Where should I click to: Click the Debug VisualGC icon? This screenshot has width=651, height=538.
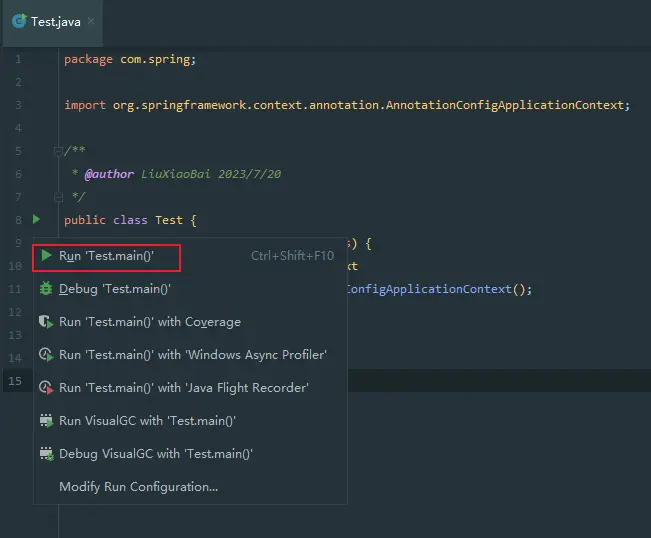click(46, 454)
